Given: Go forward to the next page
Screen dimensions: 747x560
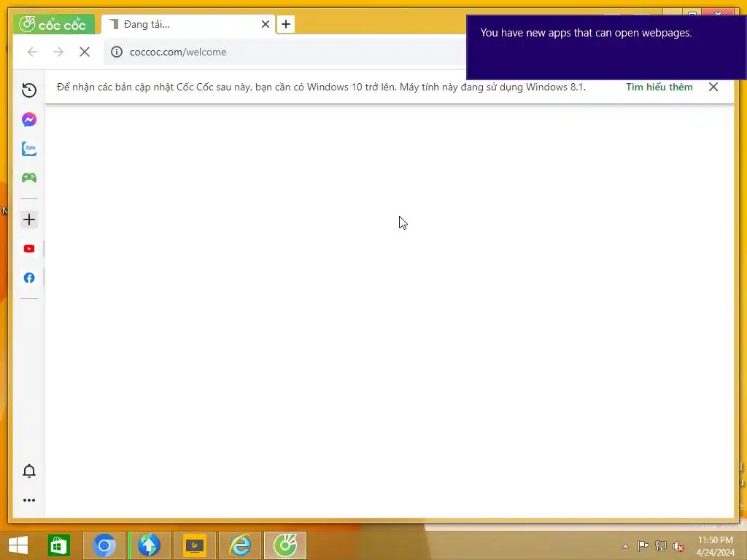Looking at the screenshot, I should [58, 52].
